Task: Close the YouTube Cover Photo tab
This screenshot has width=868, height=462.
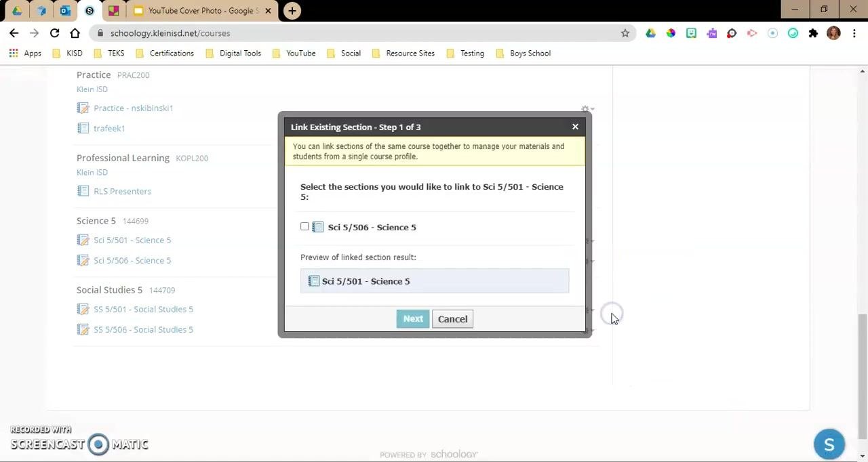Action: [268, 11]
